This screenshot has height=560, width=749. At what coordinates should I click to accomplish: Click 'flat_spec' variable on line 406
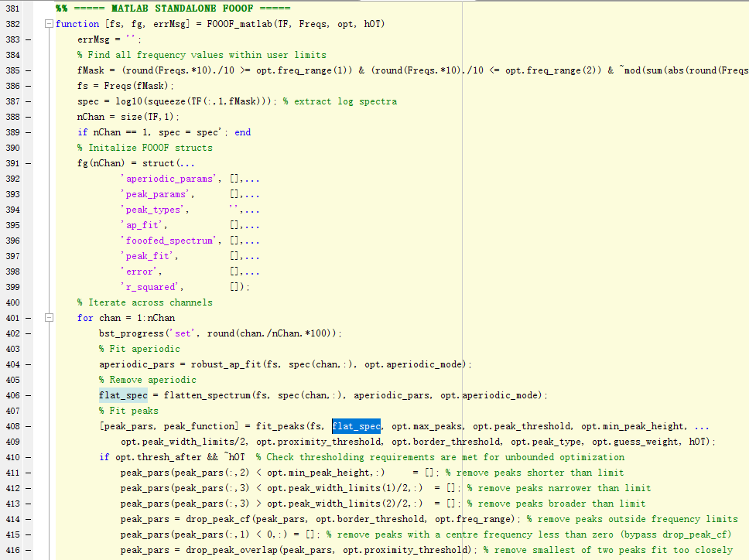tap(123, 395)
